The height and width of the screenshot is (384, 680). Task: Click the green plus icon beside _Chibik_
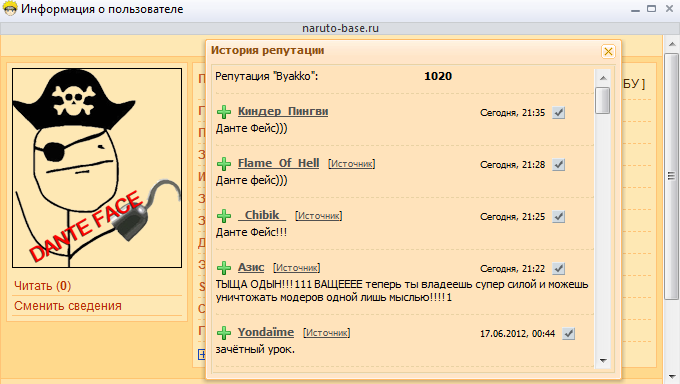[x=224, y=216]
